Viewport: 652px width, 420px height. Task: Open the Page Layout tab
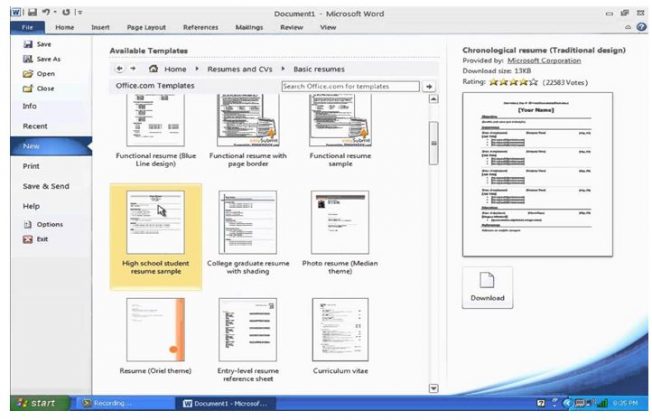146,27
